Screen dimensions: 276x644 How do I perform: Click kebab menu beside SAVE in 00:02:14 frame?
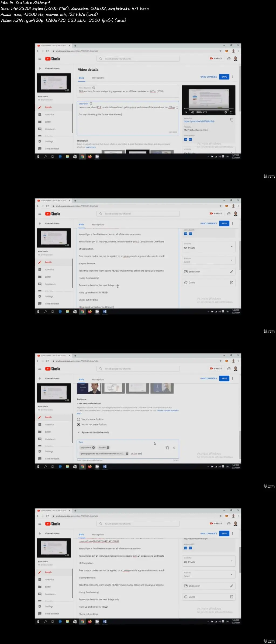tap(232, 77)
